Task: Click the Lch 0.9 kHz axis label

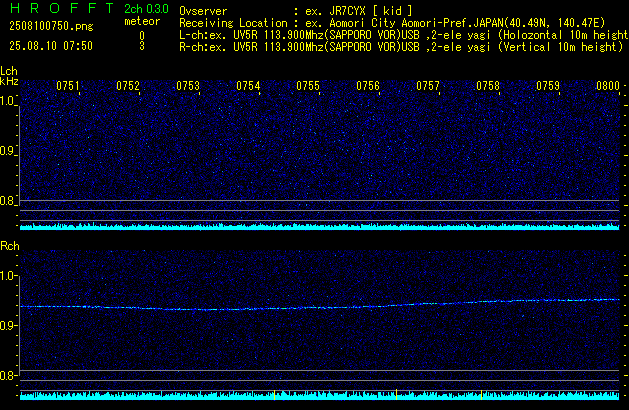Action: click(8, 151)
